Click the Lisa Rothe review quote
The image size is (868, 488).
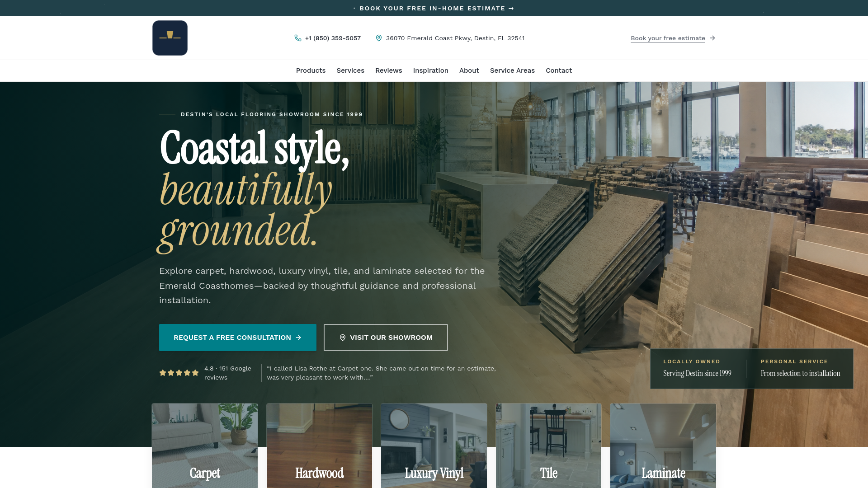click(x=381, y=373)
